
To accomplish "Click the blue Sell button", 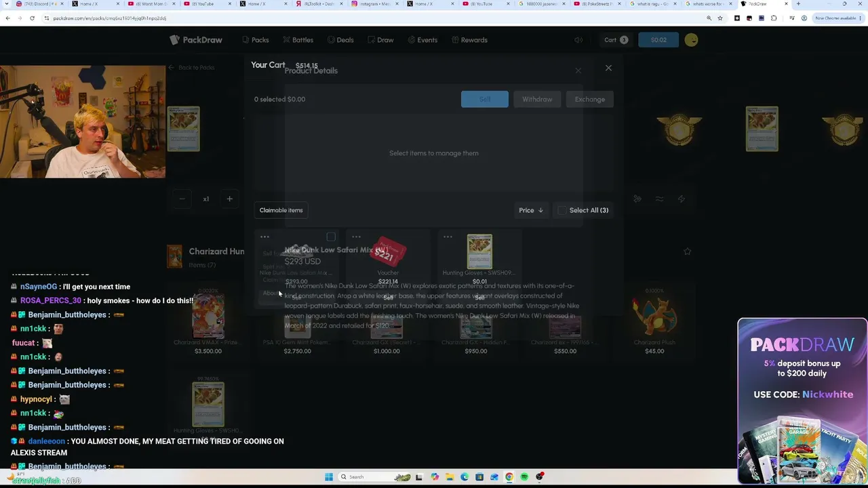I will (485, 99).
